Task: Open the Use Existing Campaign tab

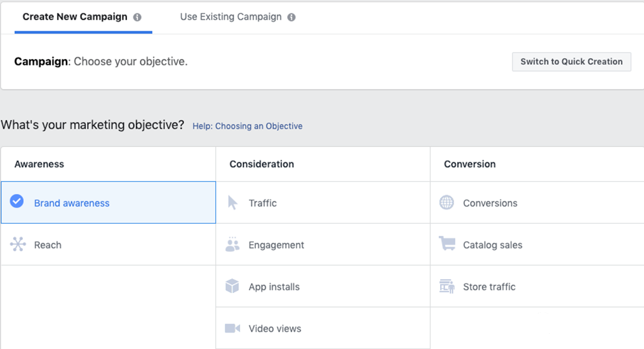Action: point(231,17)
